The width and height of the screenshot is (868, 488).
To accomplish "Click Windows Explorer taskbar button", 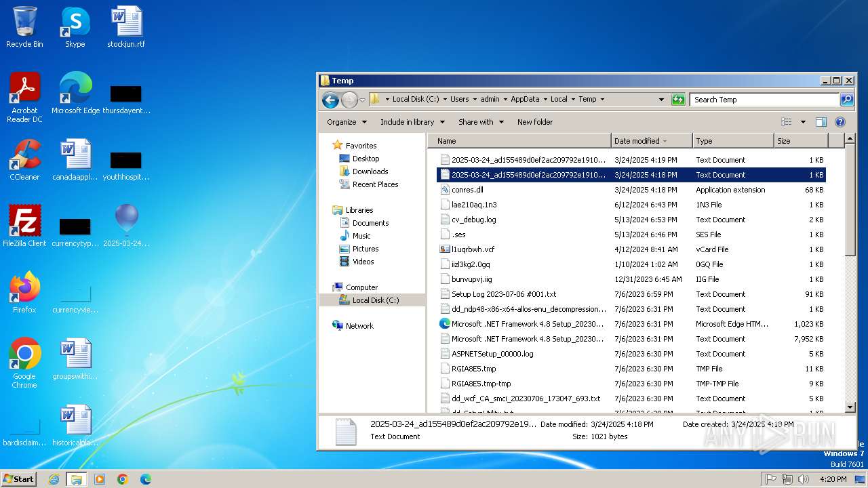I will click(77, 479).
